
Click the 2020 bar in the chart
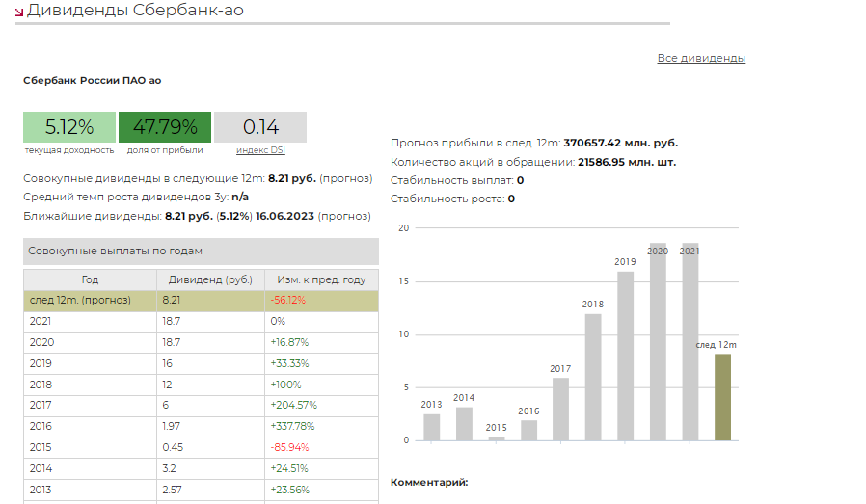(658, 342)
